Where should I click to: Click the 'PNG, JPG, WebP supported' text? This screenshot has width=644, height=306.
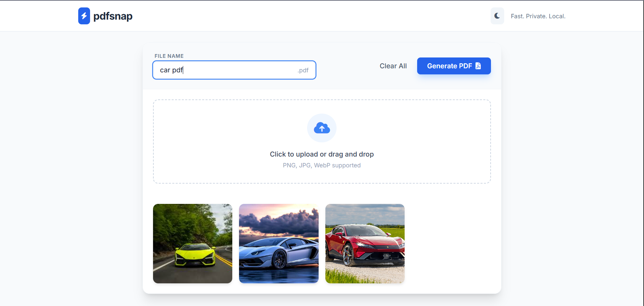coord(322,165)
